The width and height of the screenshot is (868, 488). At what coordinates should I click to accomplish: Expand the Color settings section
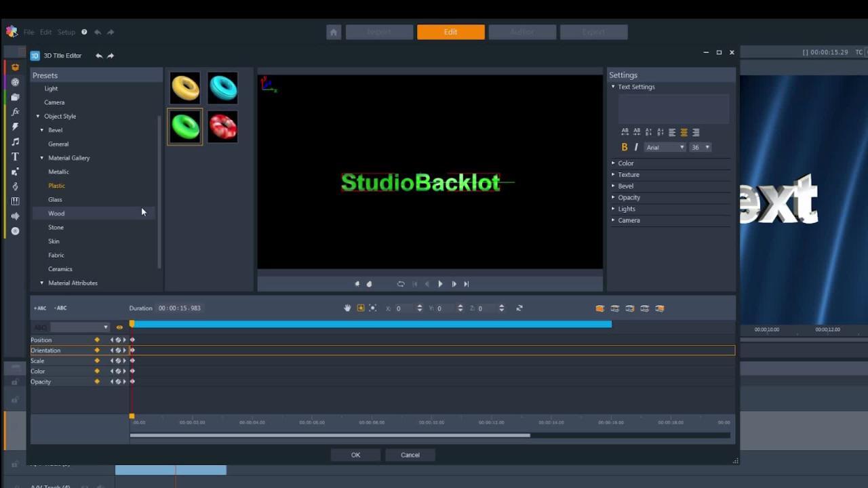tap(613, 163)
